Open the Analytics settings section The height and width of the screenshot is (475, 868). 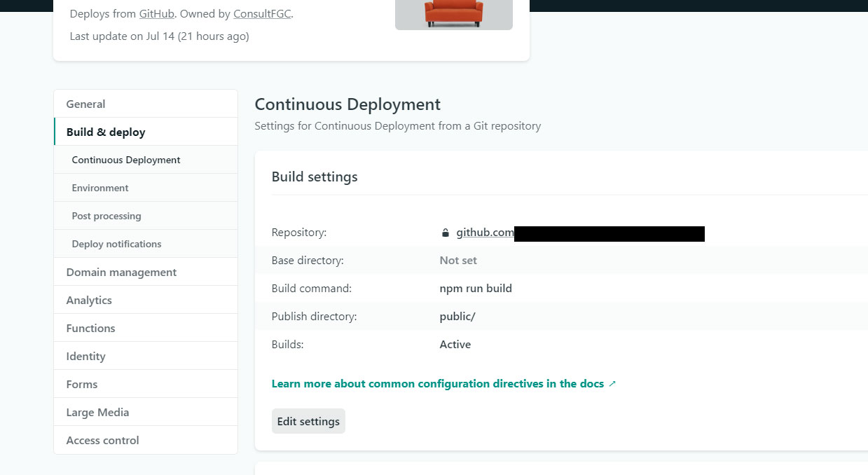(x=89, y=300)
